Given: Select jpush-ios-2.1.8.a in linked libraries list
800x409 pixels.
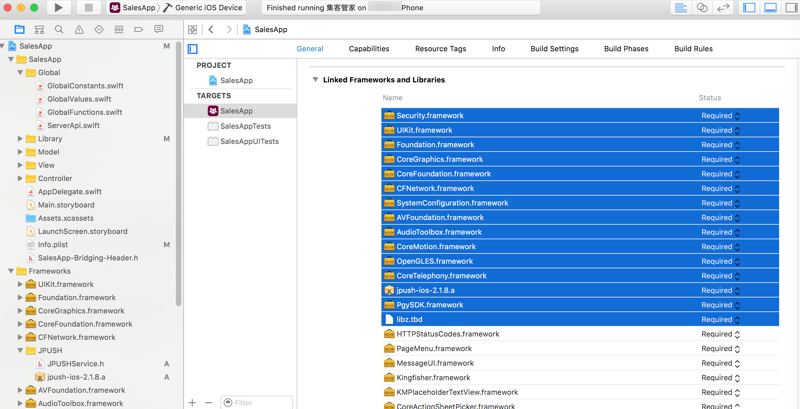Looking at the screenshot, I should click(x=580, y=290).
